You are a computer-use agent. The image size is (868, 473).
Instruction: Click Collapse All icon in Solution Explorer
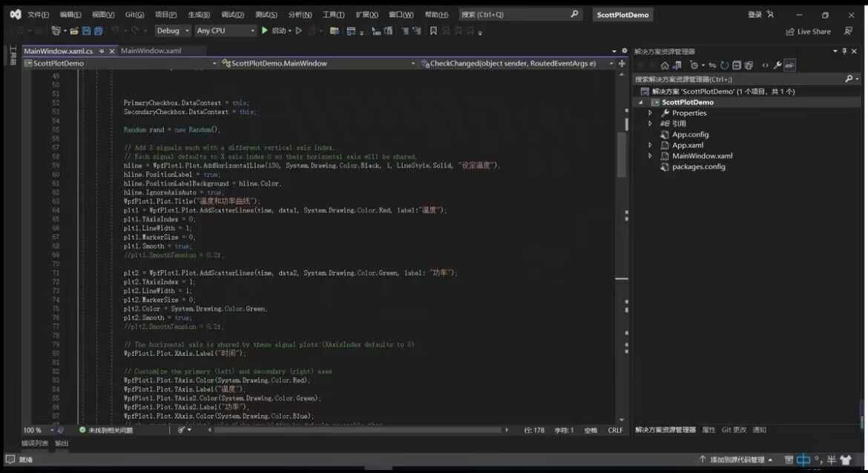tap(737, 65)
